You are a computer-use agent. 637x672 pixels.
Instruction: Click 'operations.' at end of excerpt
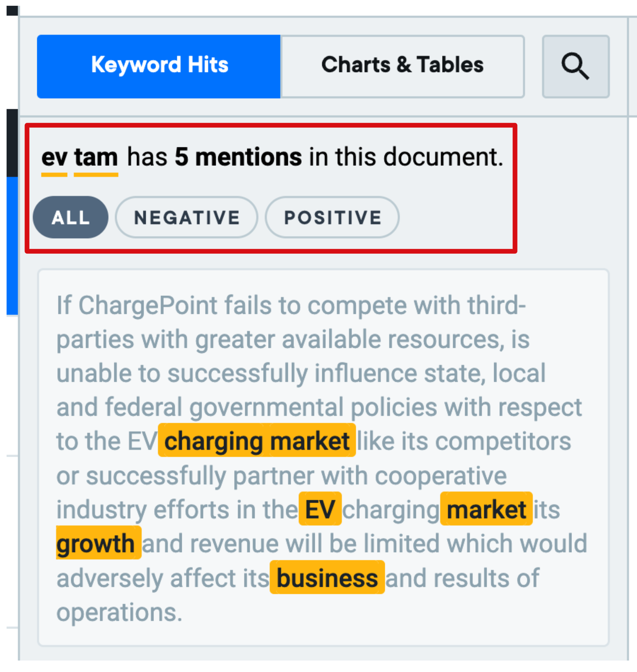pos(119,612)
